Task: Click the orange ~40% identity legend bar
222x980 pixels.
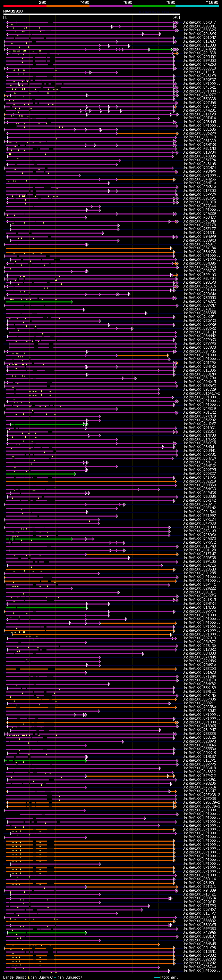Action: point(68,6)
